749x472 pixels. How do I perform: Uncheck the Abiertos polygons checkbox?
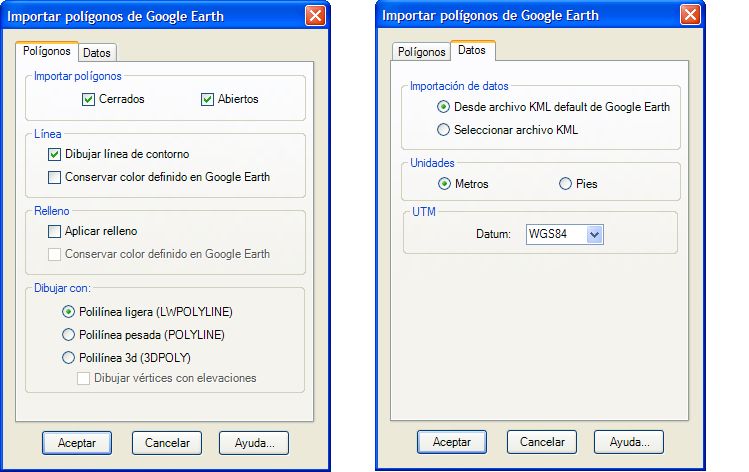click(207, 99)
